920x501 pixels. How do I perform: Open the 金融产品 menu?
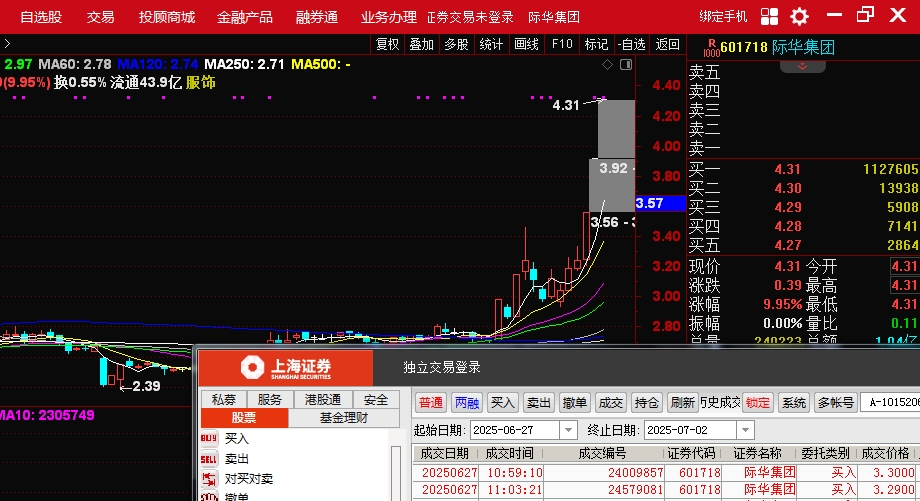(245, 17)
